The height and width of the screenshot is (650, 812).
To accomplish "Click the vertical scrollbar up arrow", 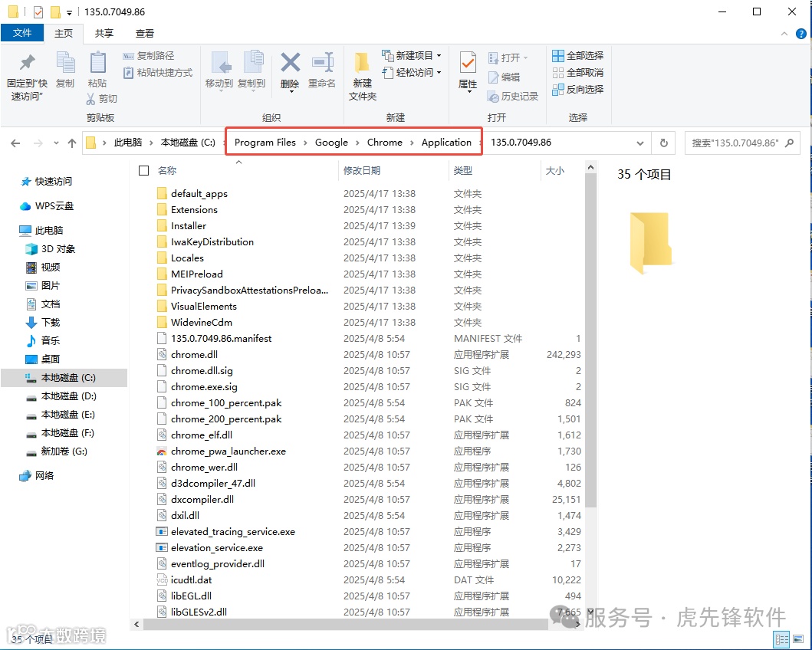I will pyautogui.click(x=590, y=167).
